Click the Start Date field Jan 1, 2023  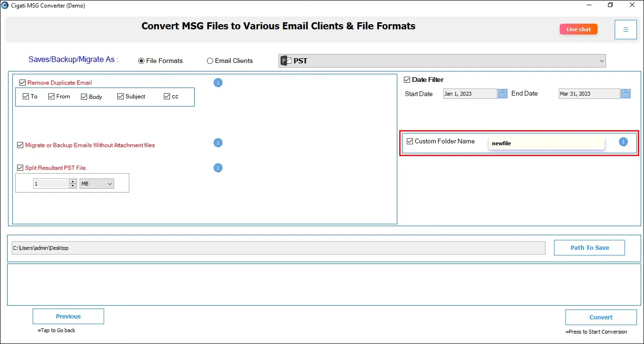470,94
